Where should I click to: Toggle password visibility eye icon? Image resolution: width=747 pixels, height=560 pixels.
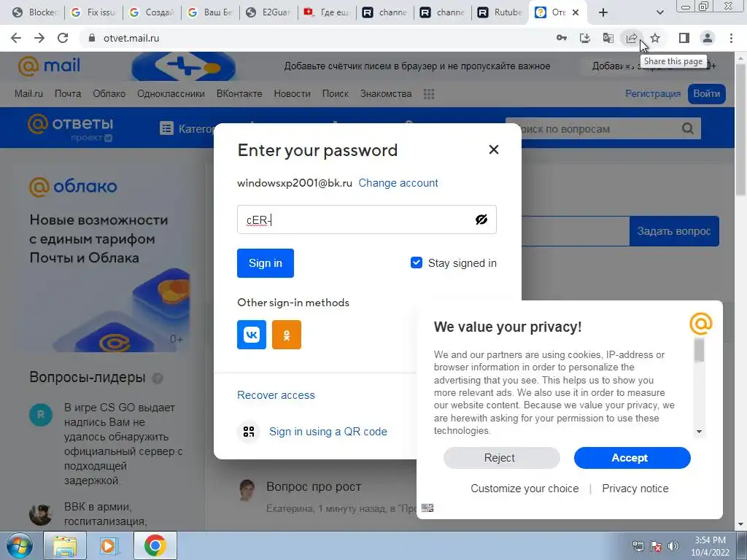481,219
